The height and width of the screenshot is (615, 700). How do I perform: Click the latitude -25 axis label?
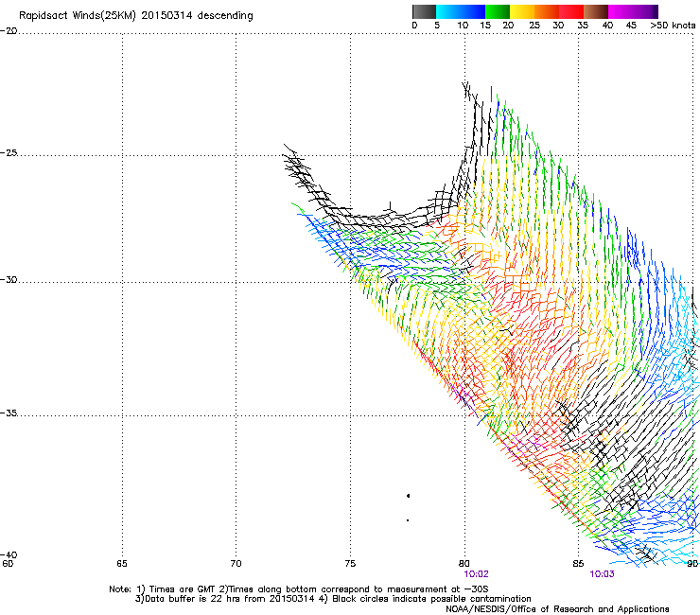coord(9,153)
